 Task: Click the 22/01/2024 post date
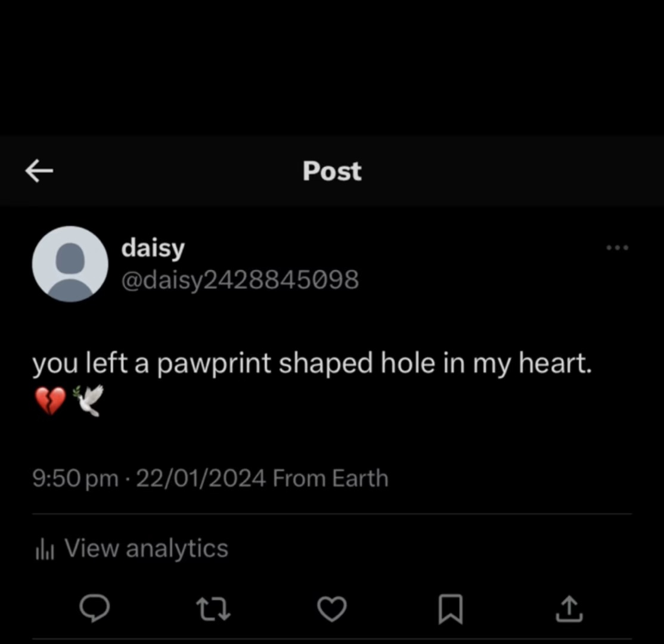pyautogui.click(x=201, y=479)
